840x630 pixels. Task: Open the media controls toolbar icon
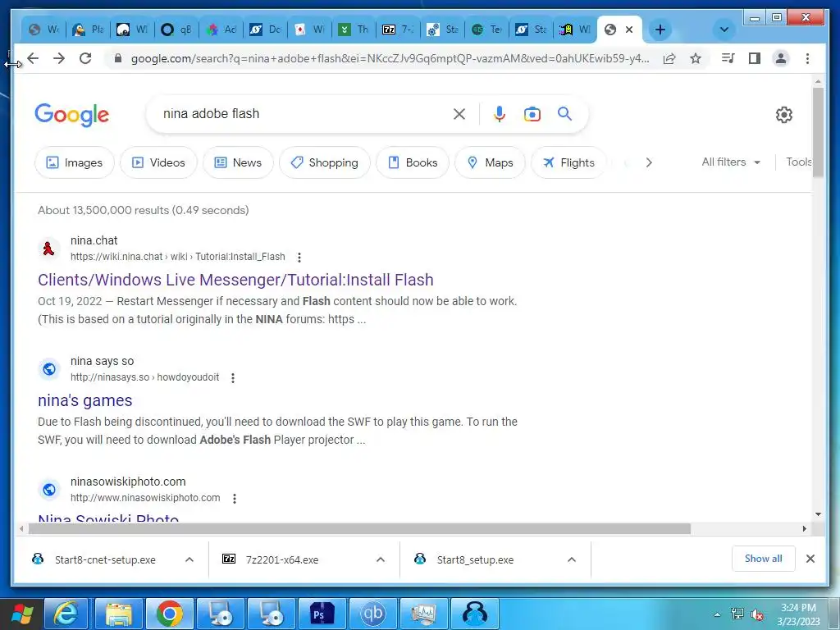pyautogui.click(x=728, y=58)
